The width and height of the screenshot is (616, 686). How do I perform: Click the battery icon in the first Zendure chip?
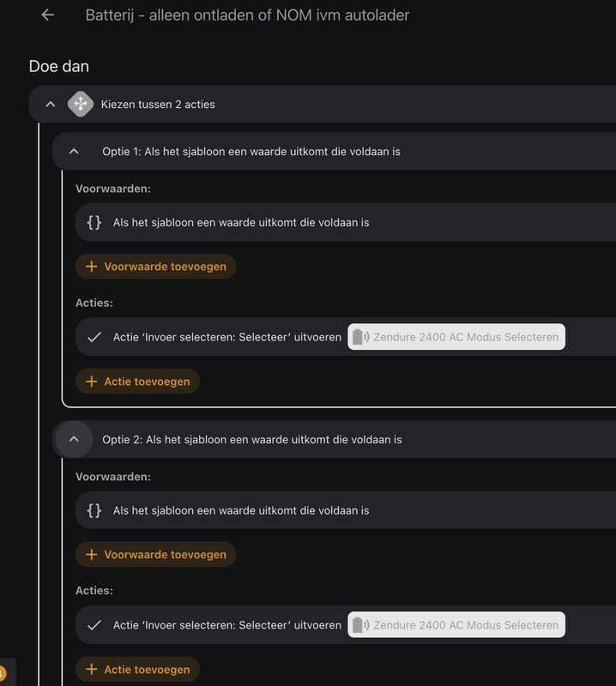[358, 337]
